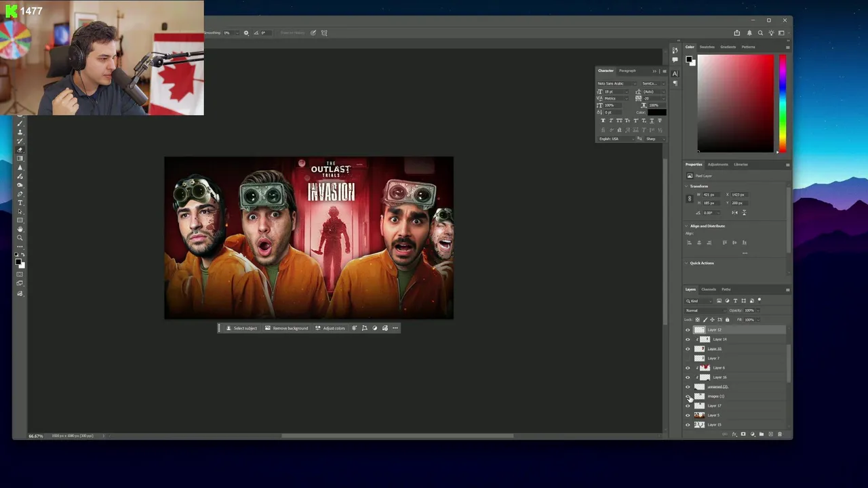Open the font family dropdown Noto Sans Arabic
The width and height of the screenshot is (868, 488).
tap(616, 83)
